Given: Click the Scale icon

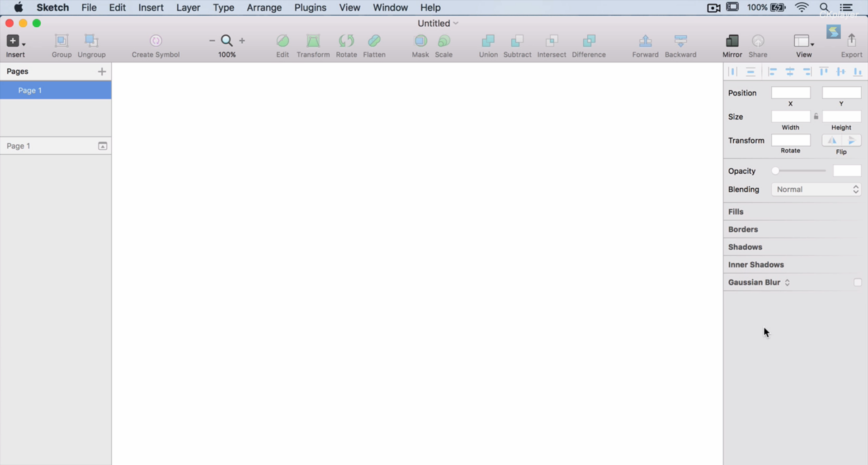Looking at the screenshot, I should [x=444, y=41].
